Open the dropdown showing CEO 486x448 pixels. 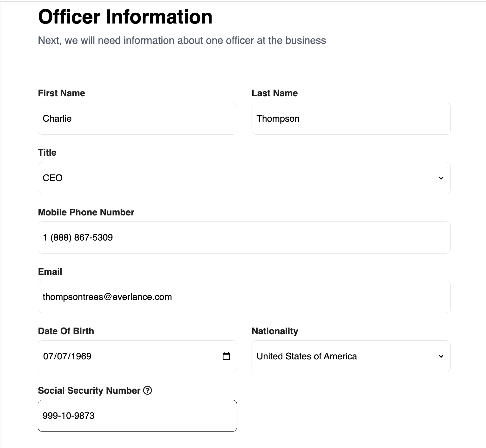pyautogui.click(x=244, y=178)
